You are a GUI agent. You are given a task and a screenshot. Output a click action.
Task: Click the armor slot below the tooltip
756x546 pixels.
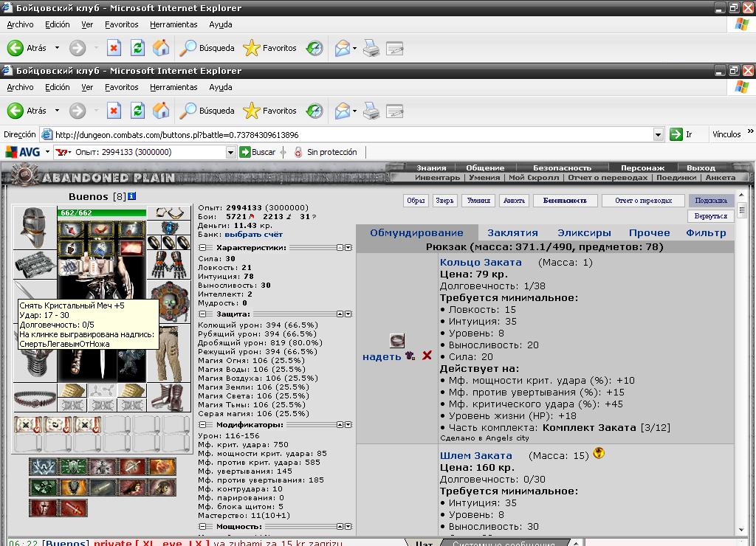coord(35,366)
